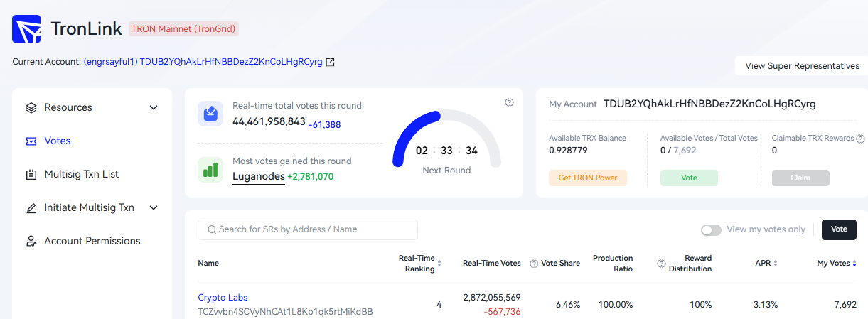Toggle View my votes only switch
Image resolution: width=868 pixels, height=319 pixels.
point(711,230)
